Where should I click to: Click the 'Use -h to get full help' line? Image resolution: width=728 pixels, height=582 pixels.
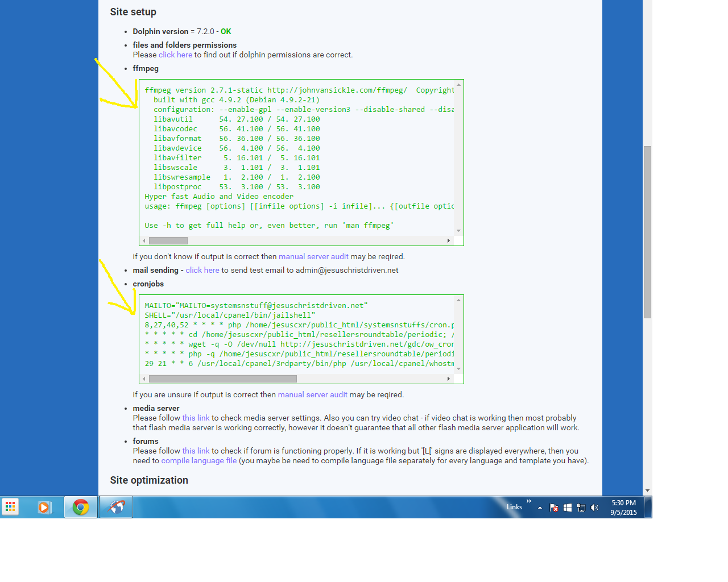(269, 225)
